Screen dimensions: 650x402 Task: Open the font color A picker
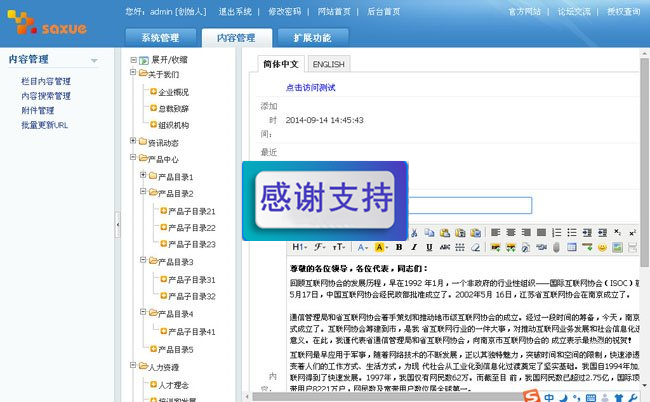coord(362,247)
